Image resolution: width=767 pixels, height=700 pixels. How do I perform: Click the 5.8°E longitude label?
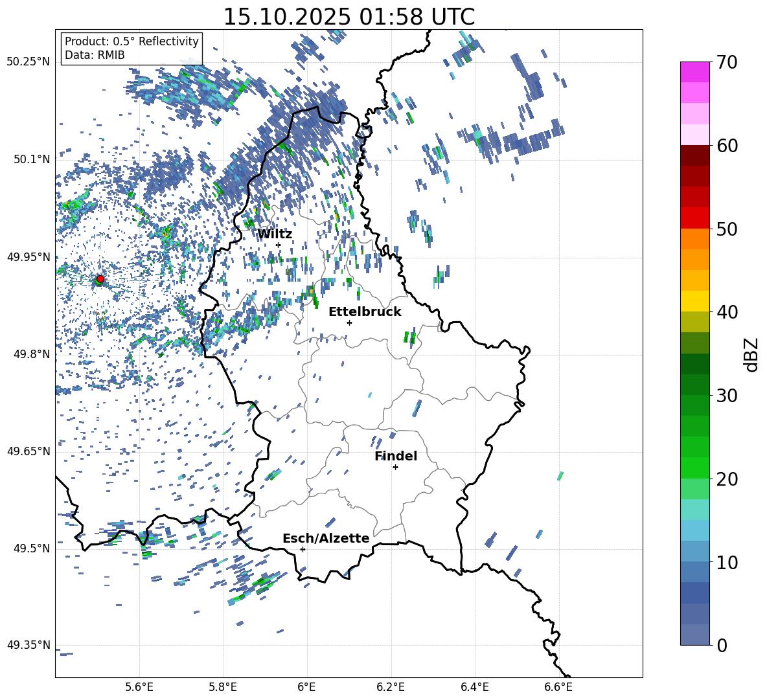click(x=223, y=687)
